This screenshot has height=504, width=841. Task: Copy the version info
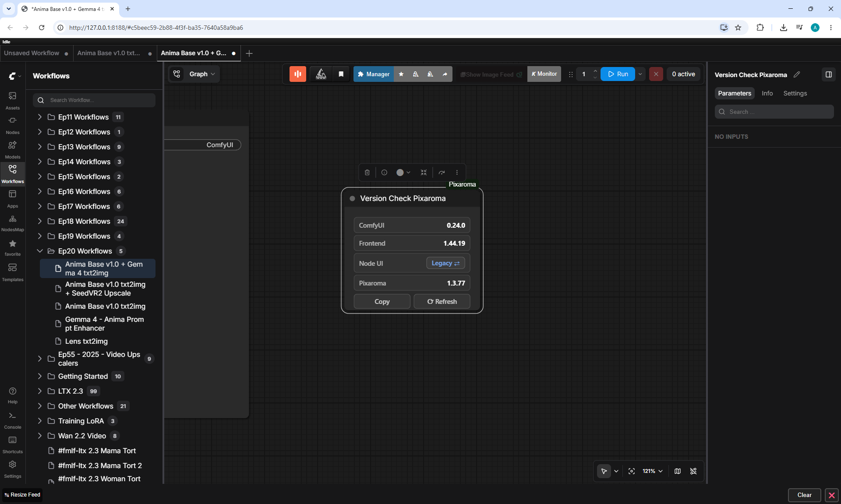point(382,301)
